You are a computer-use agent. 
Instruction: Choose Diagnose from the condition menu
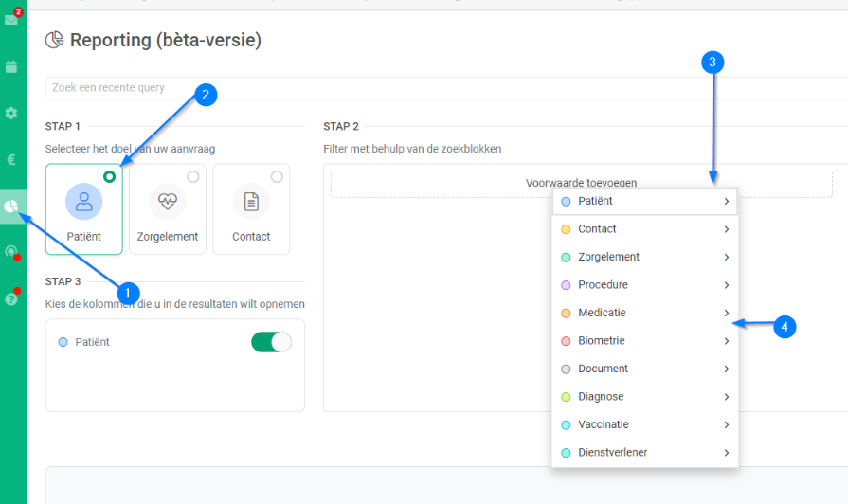[x=601, y=397]
